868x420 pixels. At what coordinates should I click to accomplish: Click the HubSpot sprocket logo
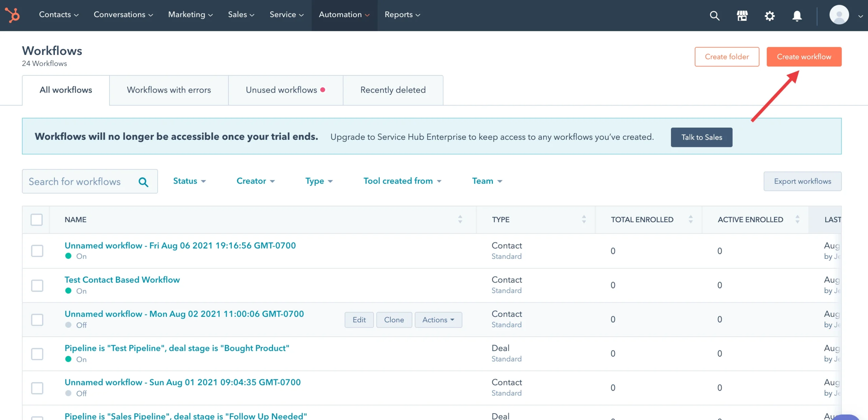point(13,15)
